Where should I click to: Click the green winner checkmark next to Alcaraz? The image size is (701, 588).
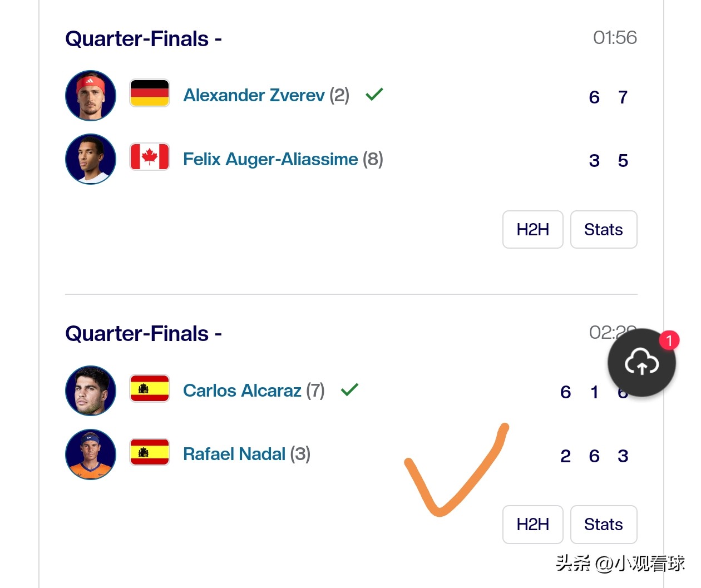pos(349,389)
